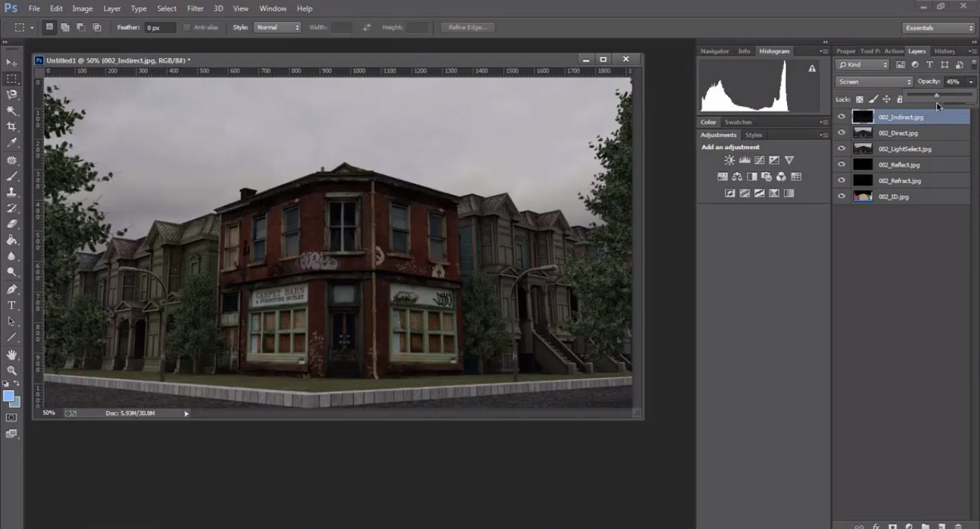The width and height of the screenshot is (980, 529).
Task: Select the Eraser tool
Action: click(11, 224)
